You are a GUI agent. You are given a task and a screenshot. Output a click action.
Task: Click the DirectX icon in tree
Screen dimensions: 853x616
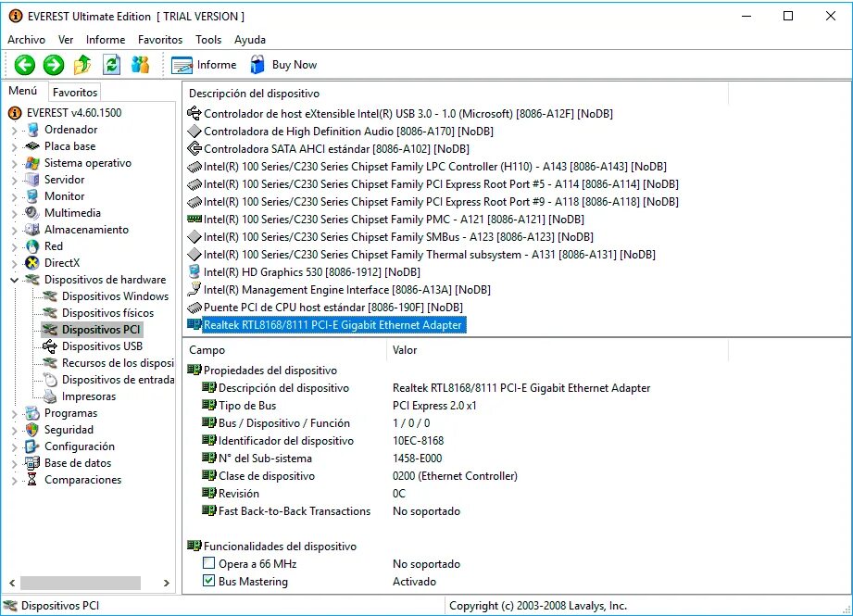32,263
